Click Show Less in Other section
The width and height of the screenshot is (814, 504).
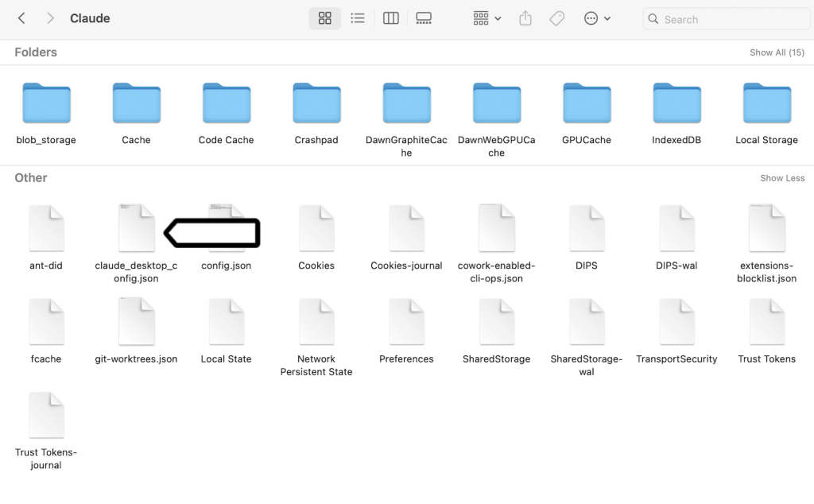point(782,178)
